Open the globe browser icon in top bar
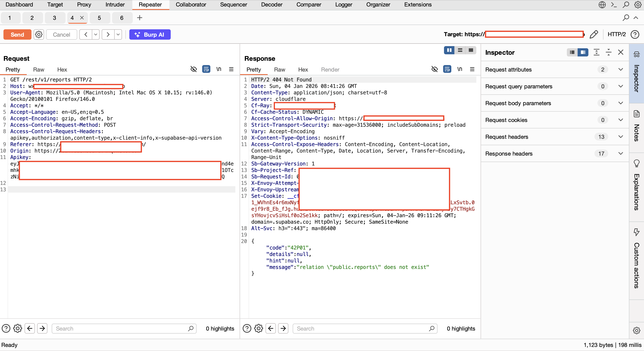Image resolution: width=644 pixels, height=351 pixels. coord(602,5)
